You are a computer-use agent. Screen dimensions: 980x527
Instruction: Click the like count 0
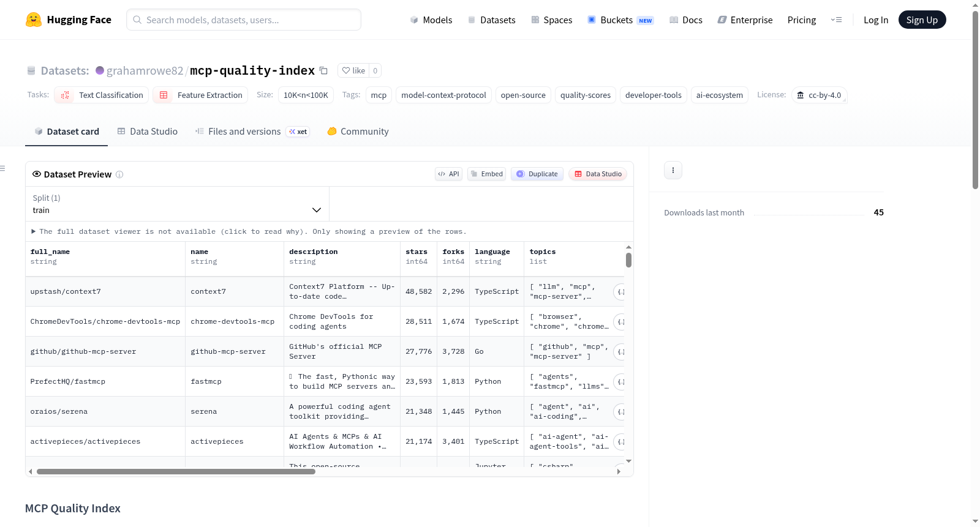(x=375, y=70)
